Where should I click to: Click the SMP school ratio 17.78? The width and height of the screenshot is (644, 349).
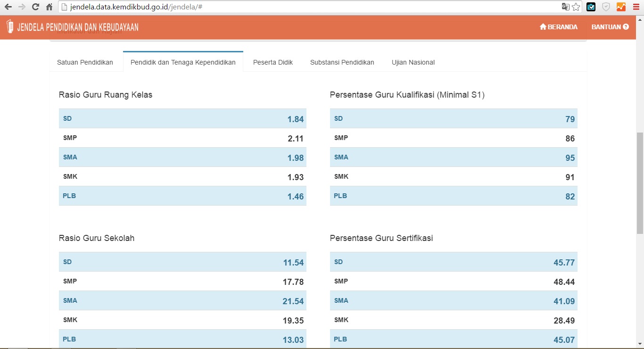[293, 282]
